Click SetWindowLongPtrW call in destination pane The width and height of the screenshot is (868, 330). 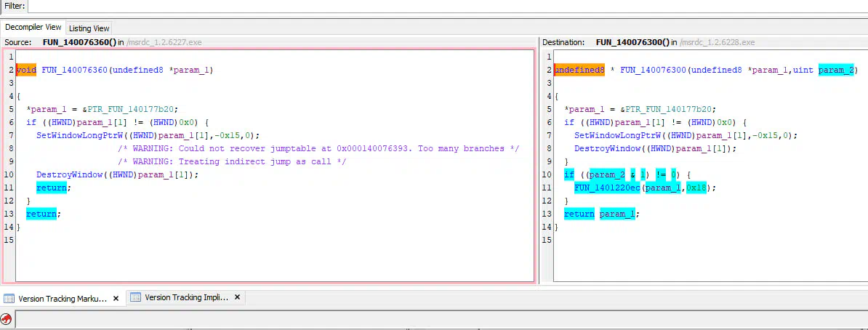(617, 135)
